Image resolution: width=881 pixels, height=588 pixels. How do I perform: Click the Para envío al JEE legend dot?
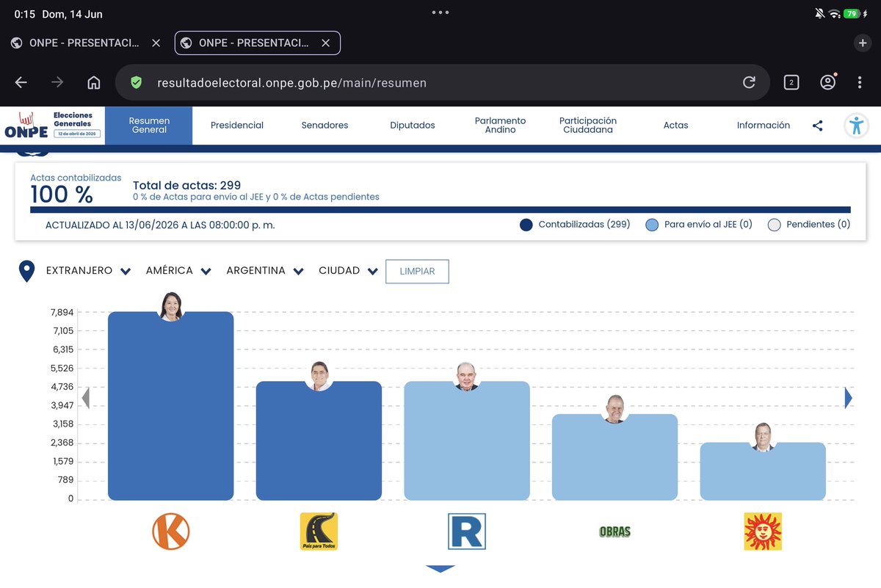652,225
